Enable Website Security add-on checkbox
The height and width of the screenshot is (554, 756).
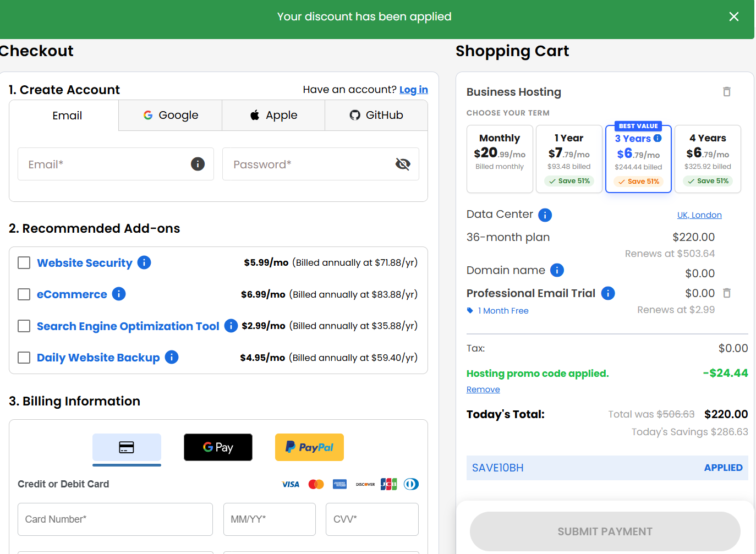(x=24, y=262)
